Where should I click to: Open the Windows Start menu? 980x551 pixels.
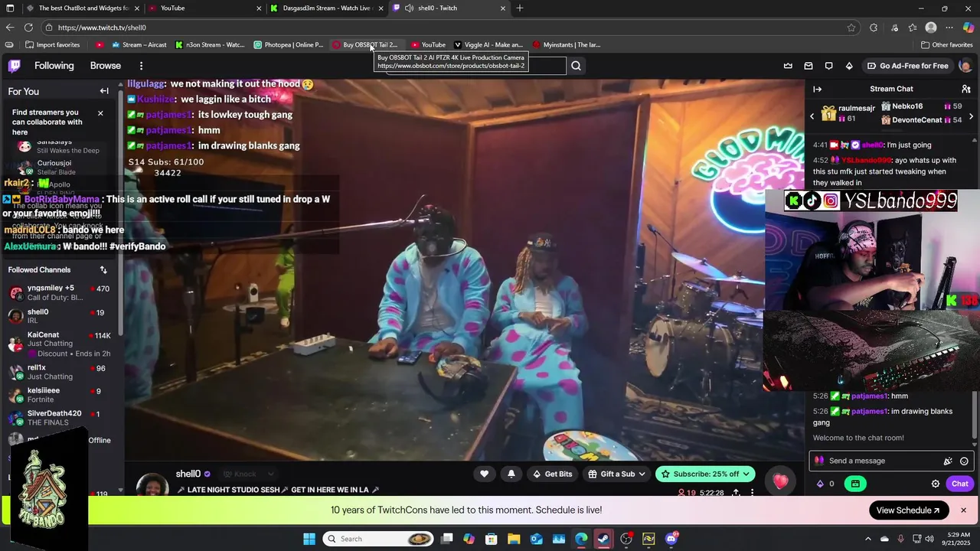(x=309, y=539)
